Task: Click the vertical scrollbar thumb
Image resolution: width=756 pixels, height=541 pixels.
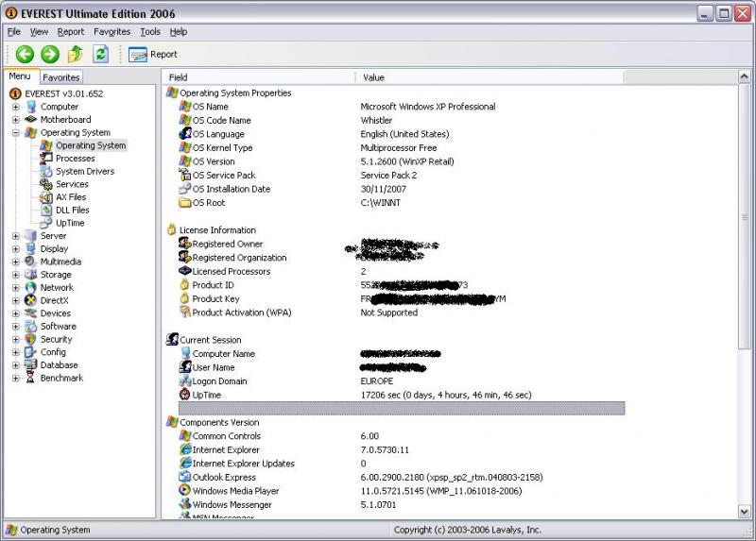Action: coord(744,217)
